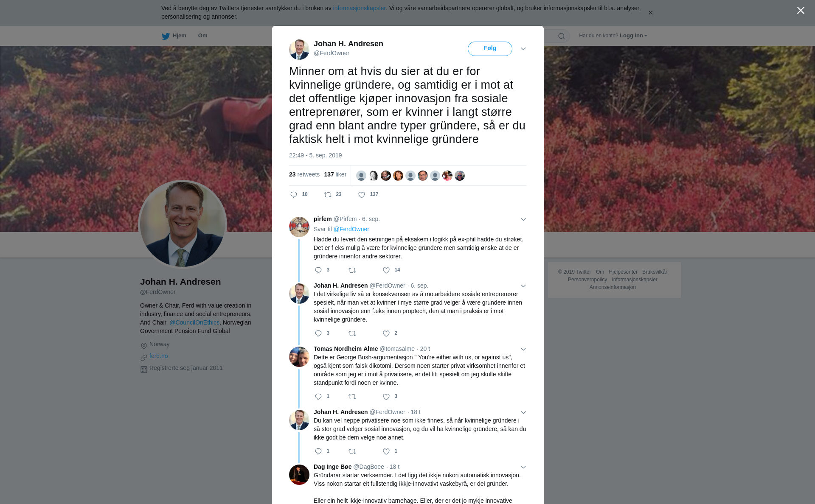Image resolution: width=815 pixels, height=504 pixels.
Task: Click the reply icon on main tweet
Action: click(294, 195)
